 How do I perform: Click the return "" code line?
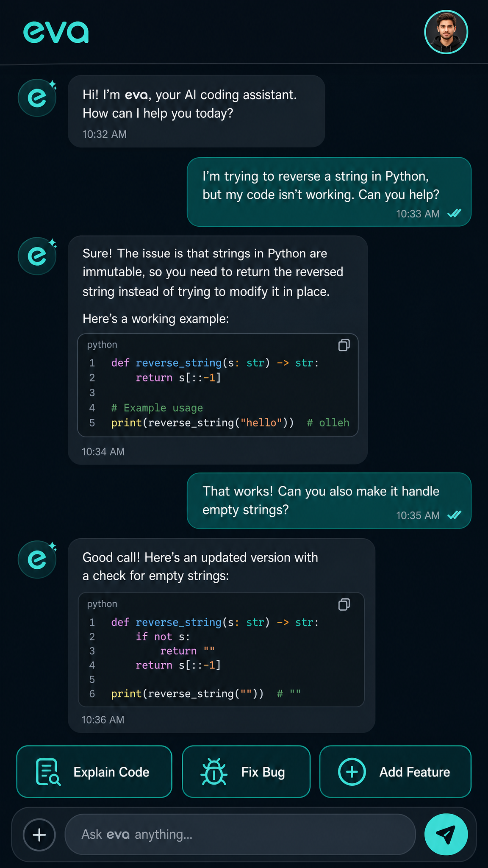(x=188, y=651)
